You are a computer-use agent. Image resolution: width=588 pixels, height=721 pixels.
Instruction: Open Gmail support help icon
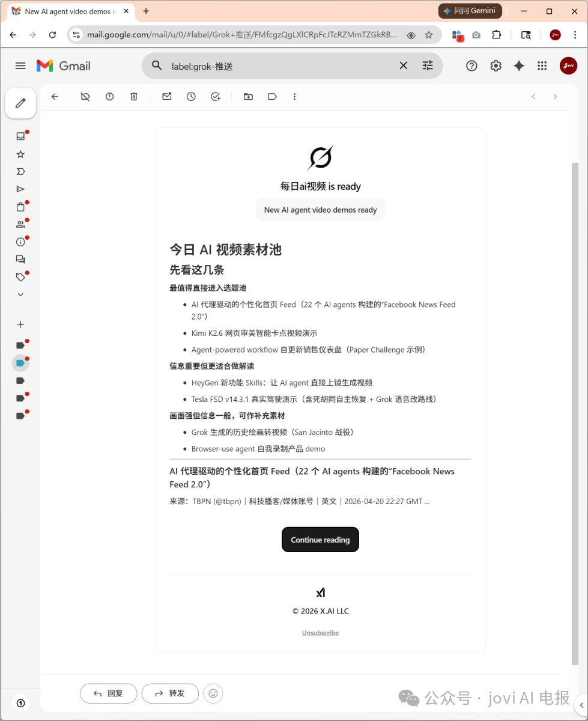click(x=471, y=66)
